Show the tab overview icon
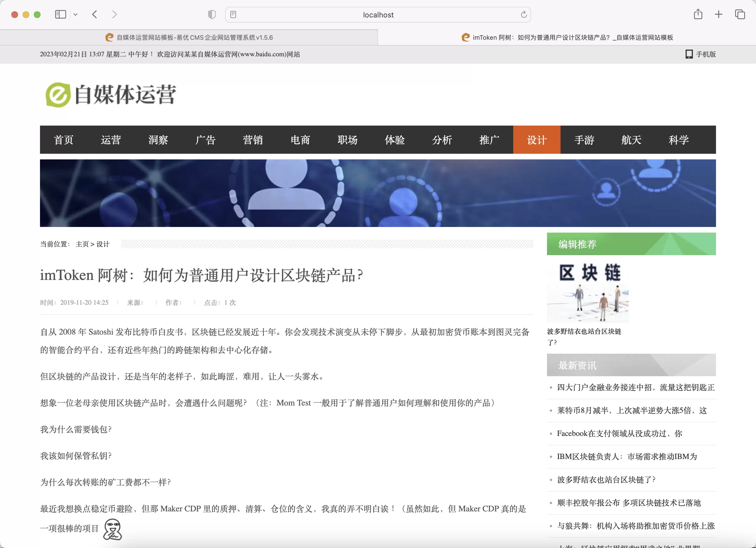Viewport: 756px width, 548px height. point(740,14)
